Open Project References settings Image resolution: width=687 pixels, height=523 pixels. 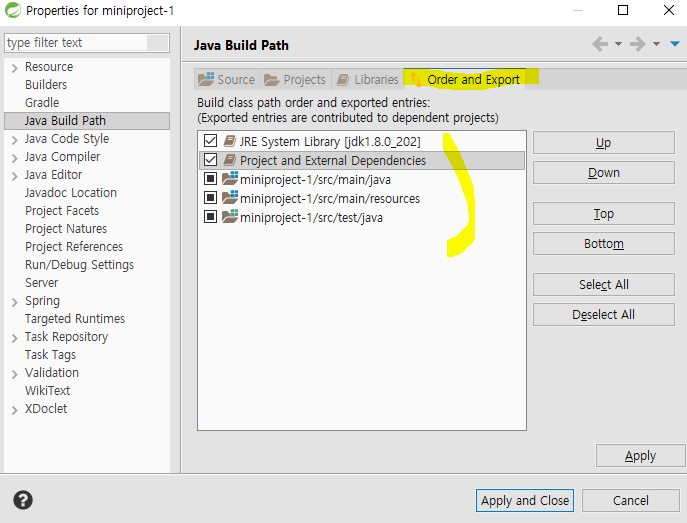[x=74, y=247]
